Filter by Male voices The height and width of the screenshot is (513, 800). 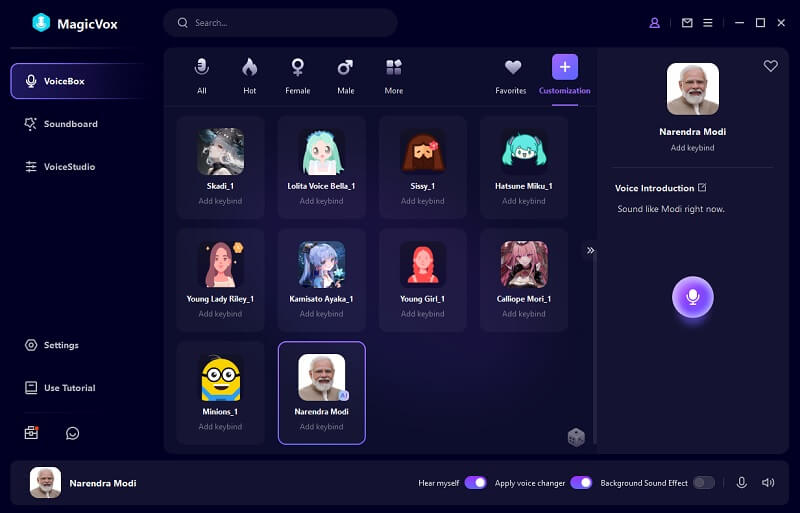pos(345,76)
